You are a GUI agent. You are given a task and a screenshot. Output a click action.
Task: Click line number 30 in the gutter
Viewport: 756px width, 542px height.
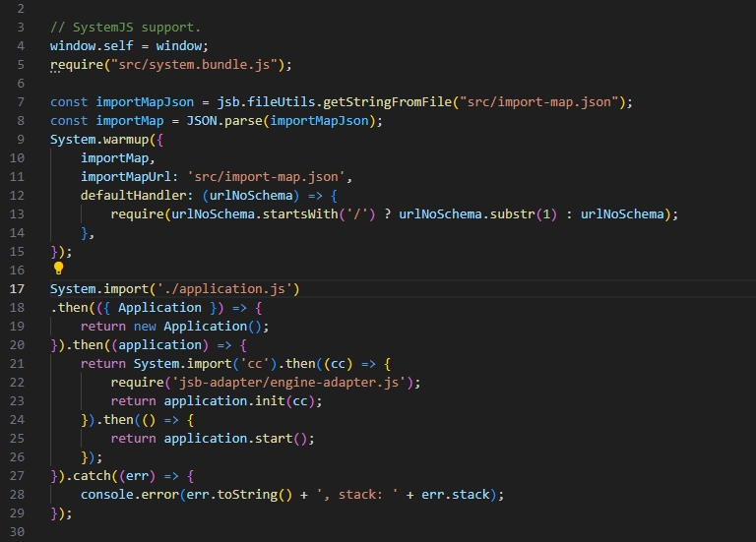[x=17, y=532]
